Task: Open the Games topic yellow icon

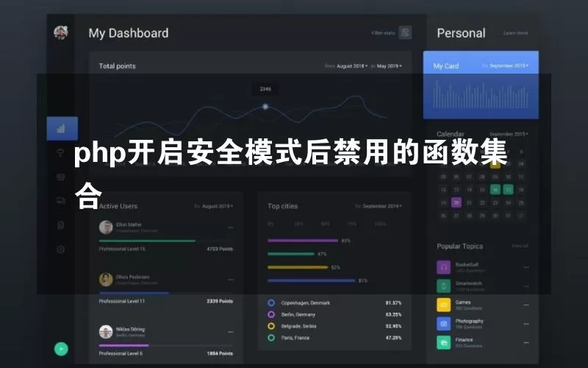Action: pos(444,305)
